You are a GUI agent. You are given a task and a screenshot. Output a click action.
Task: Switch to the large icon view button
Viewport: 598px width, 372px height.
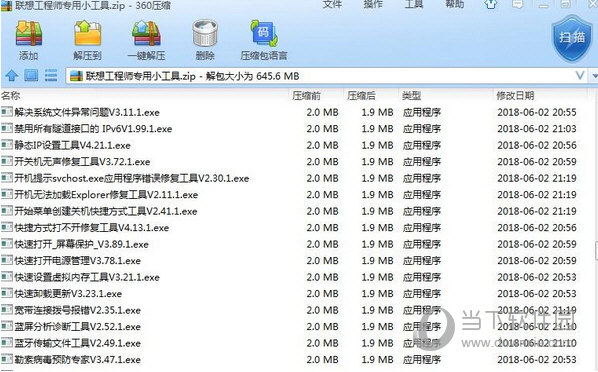point(31,76)
